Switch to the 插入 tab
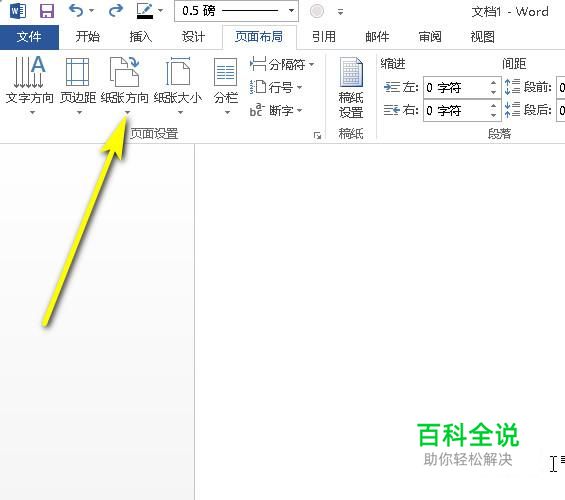 [x=141, y=37]
